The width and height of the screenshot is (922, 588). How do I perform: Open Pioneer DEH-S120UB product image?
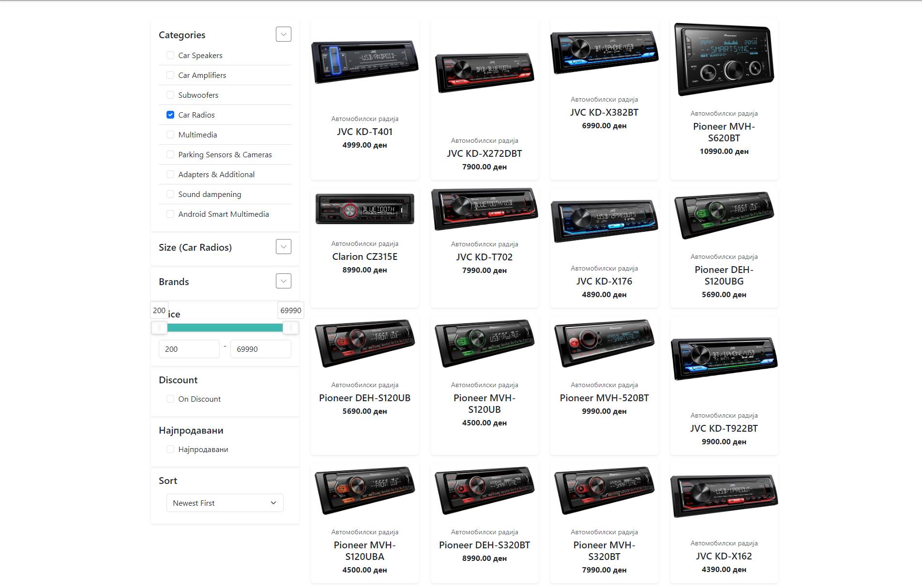[x=365, y=343]
